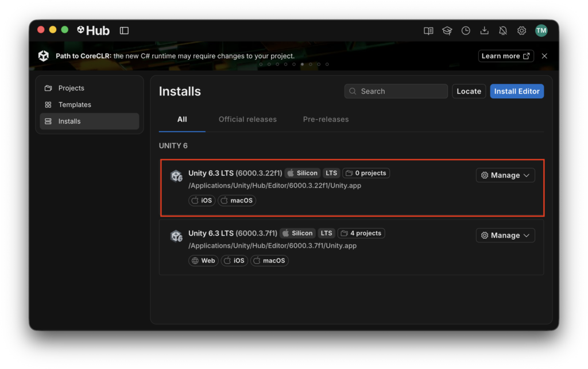This screenshot has width=588, height=369.
Task: Click the Unity editor icon for 6000.3.7f1
Action: tap(176, 236)
